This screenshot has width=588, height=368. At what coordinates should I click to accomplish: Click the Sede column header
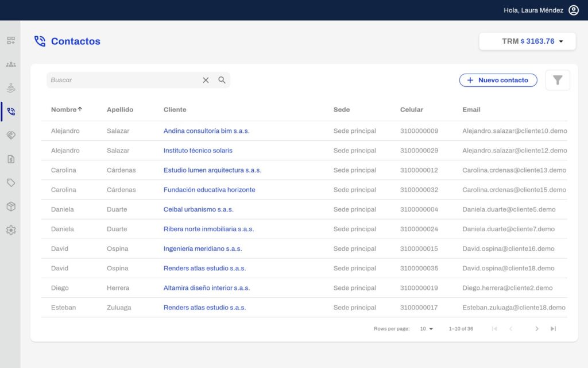[x=342, y=109]
